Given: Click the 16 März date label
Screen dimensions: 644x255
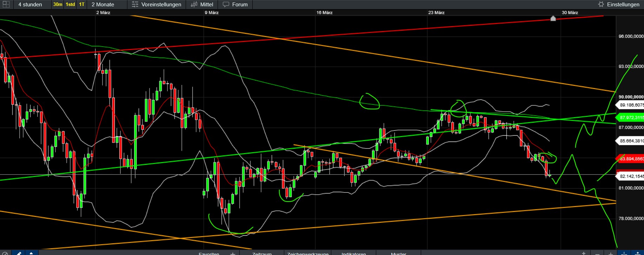Looking at the screenshot, I should coord(324,13).
